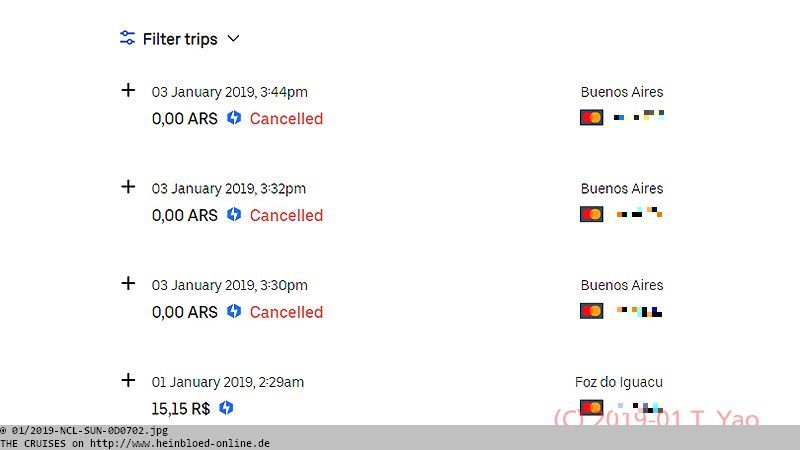Image resolution: width=800 pixels, height=450 pixels.
Task: Click blue UberX badge on 3:44pm trip
Action: pyautogui.click(x=234, y=118)
